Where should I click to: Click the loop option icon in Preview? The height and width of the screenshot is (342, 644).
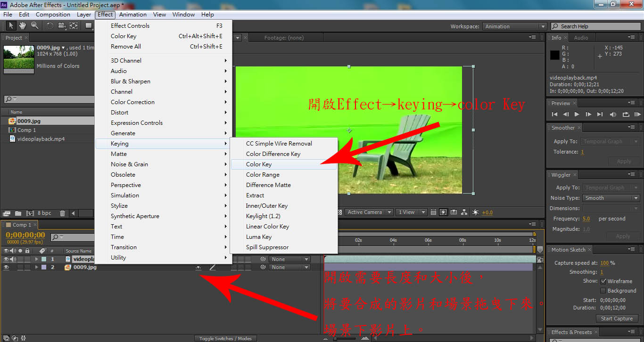pyautogui.click(x=626, y=114)
